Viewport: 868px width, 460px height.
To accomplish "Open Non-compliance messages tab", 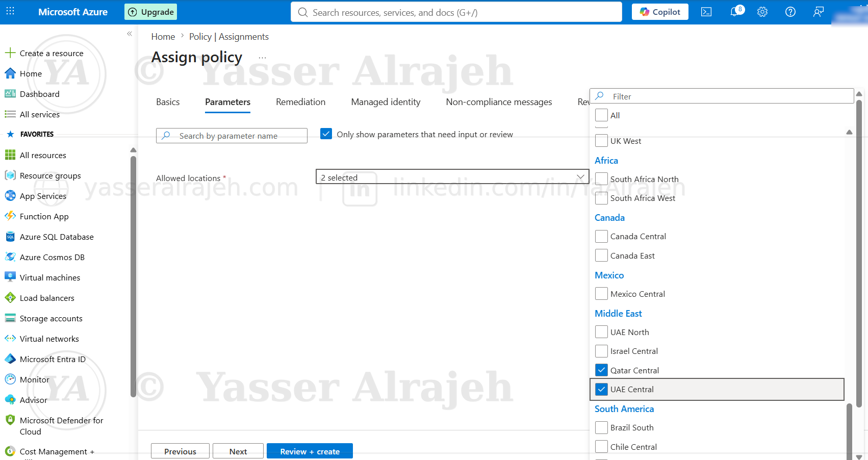I will pos(499,102).
